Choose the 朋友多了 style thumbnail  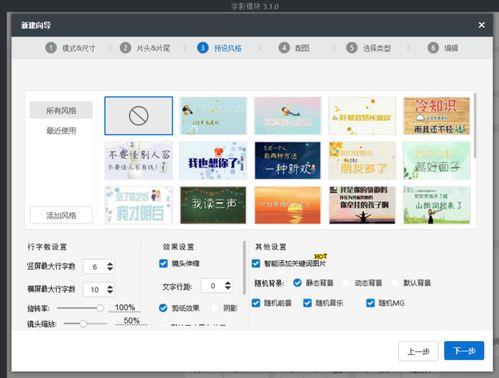(x=362, y=161)
